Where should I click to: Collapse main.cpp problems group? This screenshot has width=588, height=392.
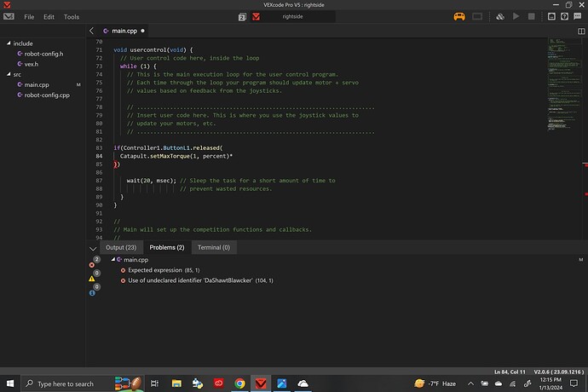point(112,259)
